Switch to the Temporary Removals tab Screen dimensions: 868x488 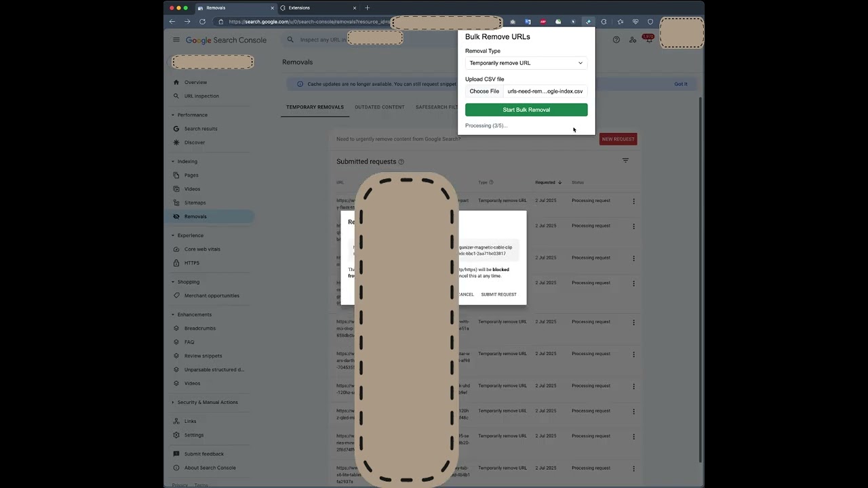(x=315, y=107)
